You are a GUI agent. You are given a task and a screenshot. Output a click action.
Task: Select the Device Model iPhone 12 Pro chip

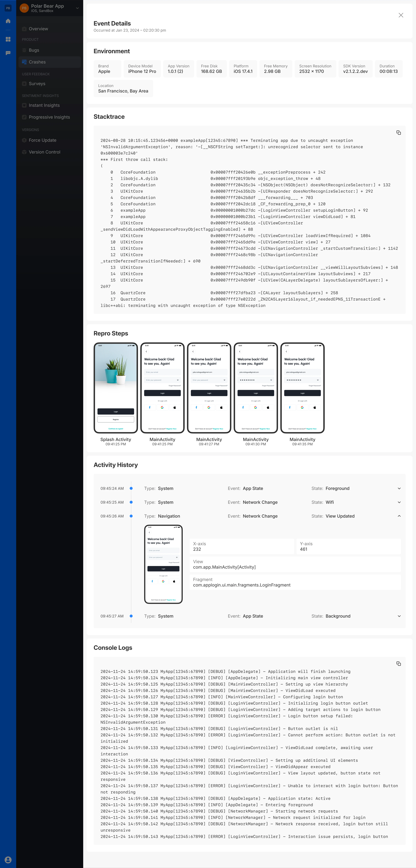coord(142,69)
